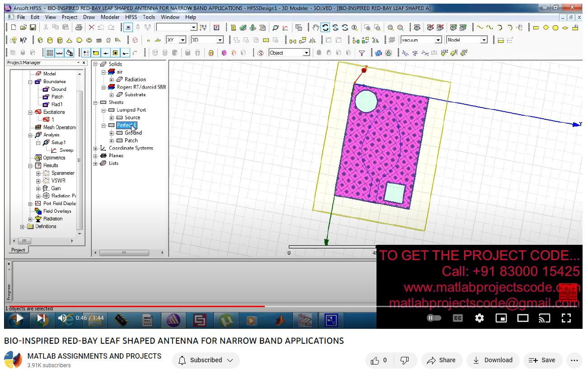Select Patch under Boundaries in Project Manager

(x=57, y=97)
